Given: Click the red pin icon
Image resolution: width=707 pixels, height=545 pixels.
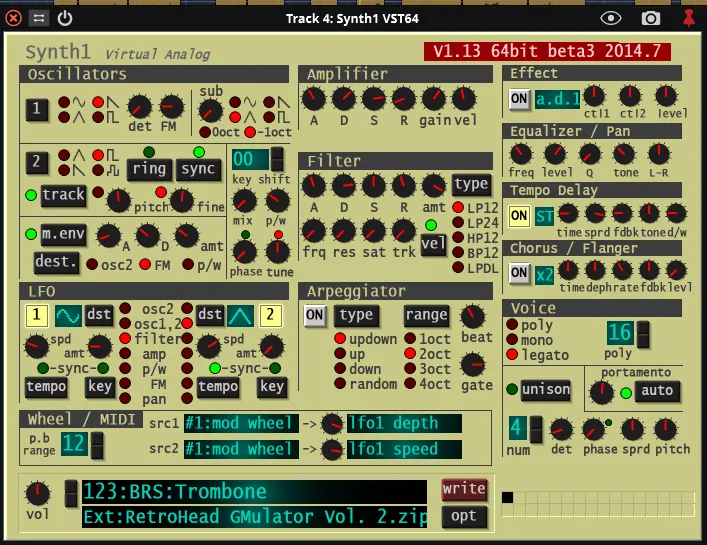Looking at the screenshot, I should tap(688, 17).
